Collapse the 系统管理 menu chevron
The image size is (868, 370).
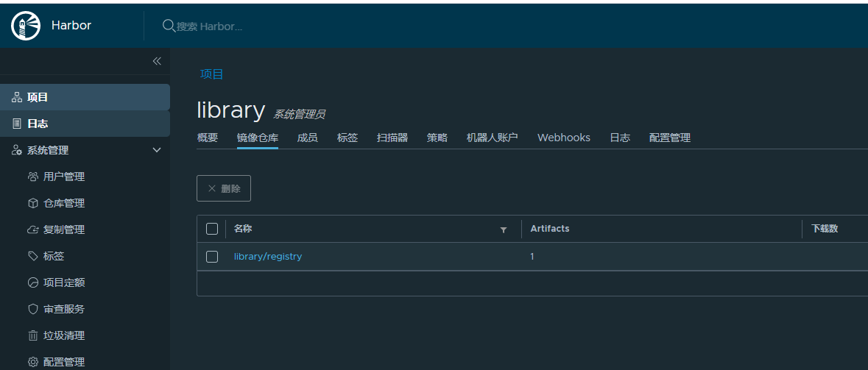pyautogui.click(x=157, y=151)
